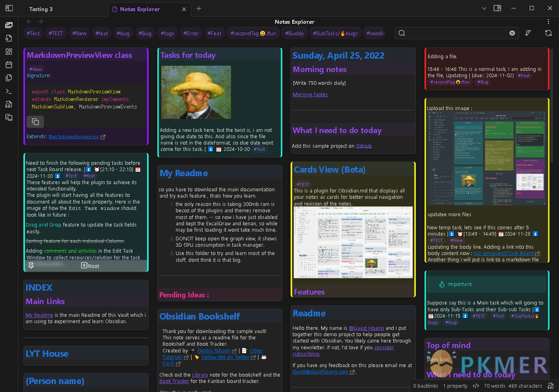Image resolution: width=559 pixels, height=392 pixels.
Task: Filter by the #Buddy tag chip
Action: tap(295, 33)
